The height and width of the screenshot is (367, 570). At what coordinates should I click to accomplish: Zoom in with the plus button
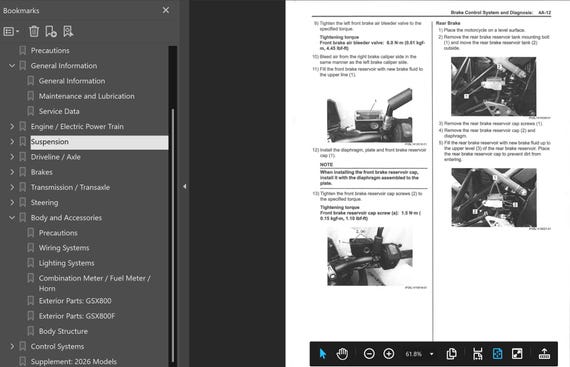[389, 354]
